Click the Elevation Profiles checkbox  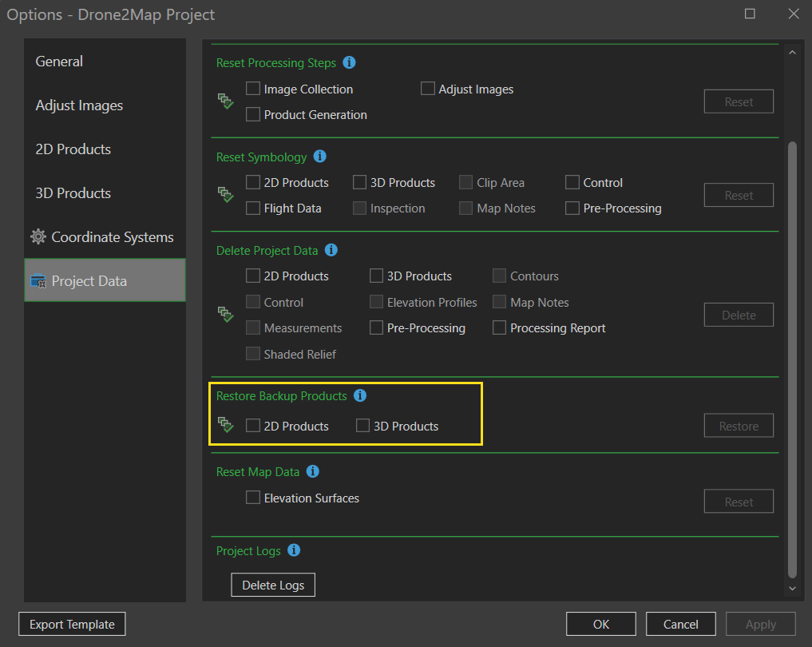tap(377, 302)
